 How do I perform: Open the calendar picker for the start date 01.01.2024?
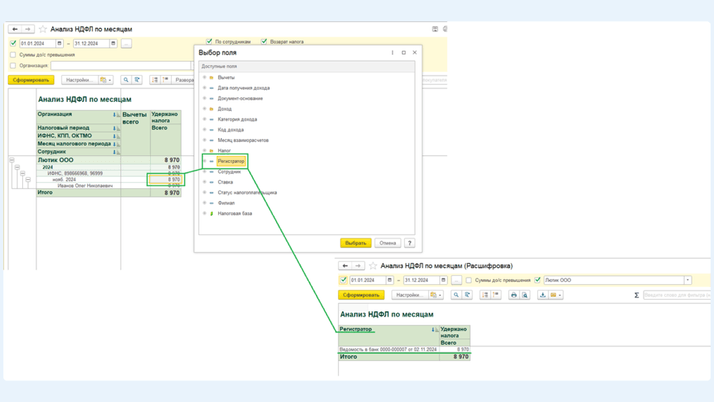(60, 44)
